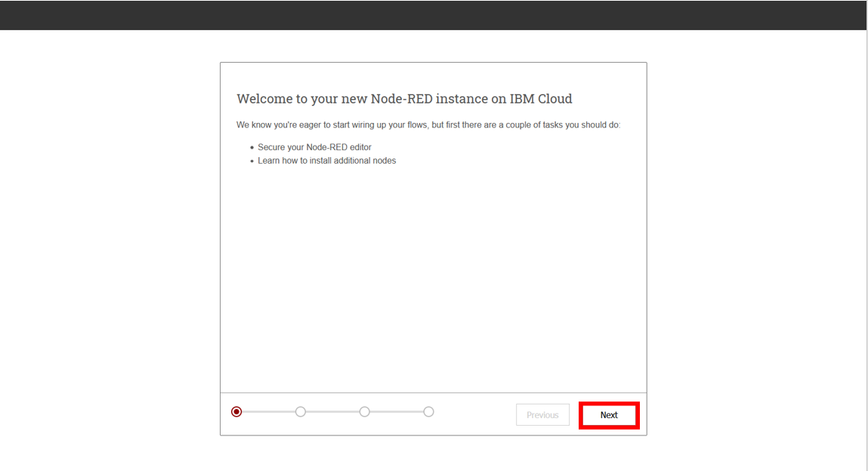Click 'Learn how to install additional nodes' text
868x471 pixels.
pyautogui.click(x=326, y=161)
